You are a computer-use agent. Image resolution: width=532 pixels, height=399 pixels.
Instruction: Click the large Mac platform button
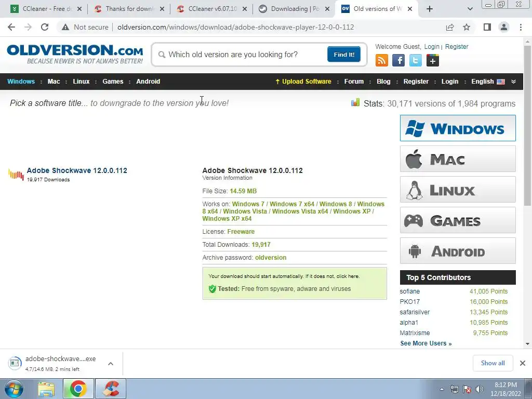tap(458, 159)
